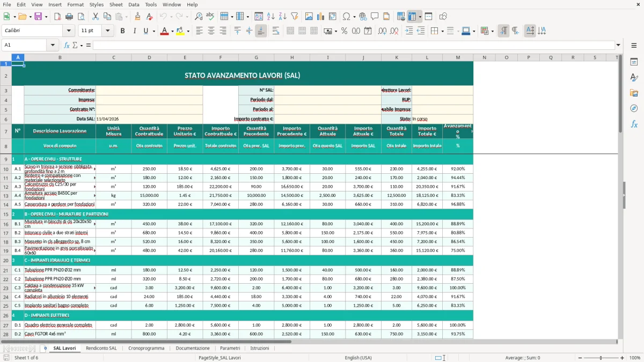The image size is (644, 362).
Task: Open the sidebar Functions panel
Action: (x=634, y=124)
